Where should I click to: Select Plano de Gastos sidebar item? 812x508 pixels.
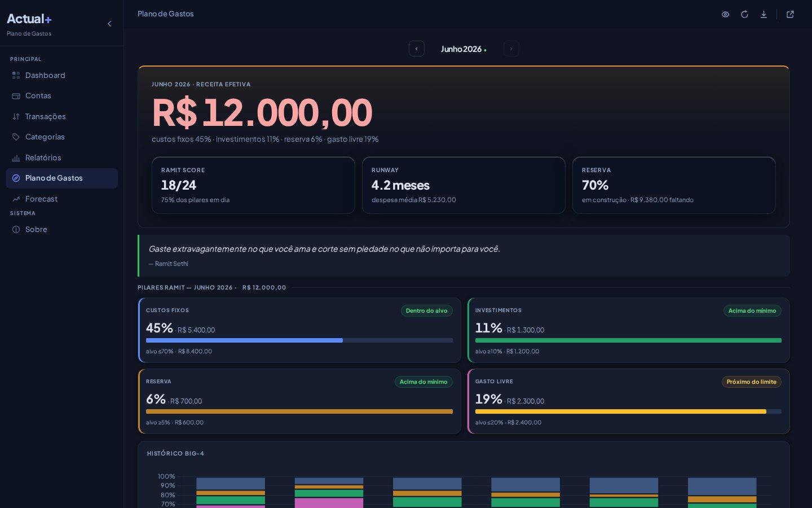coord(61,178)
